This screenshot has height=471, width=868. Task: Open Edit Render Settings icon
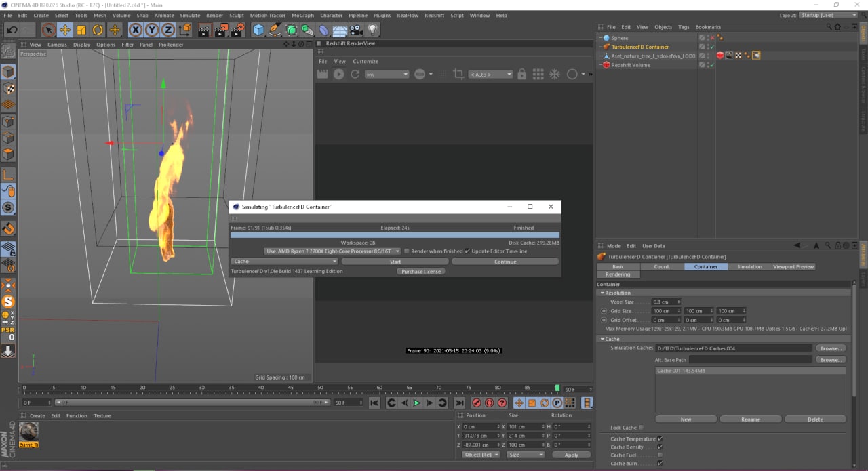(x=237, y=30)
